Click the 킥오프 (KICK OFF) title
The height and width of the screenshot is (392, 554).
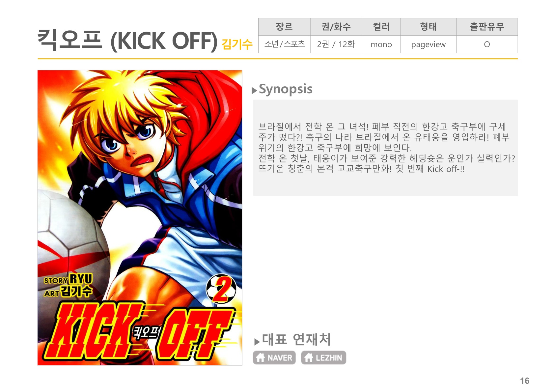[127, 41]
